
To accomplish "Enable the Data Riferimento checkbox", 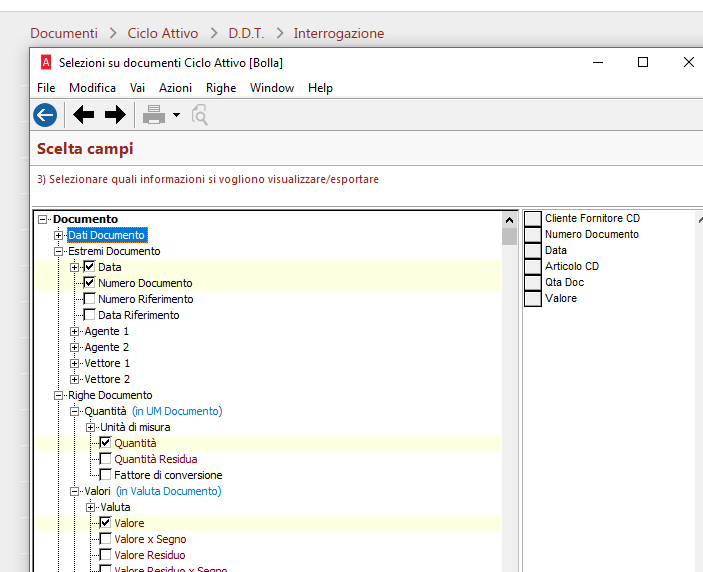I will (x=90, y=315).
